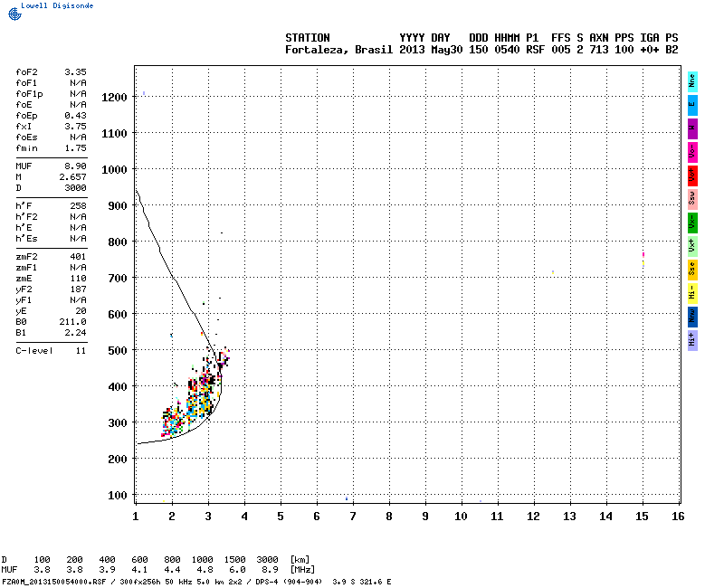Click the fmin value 1.75
The width and height of the screenshot is (724, 588).
[x=75, y=148]
